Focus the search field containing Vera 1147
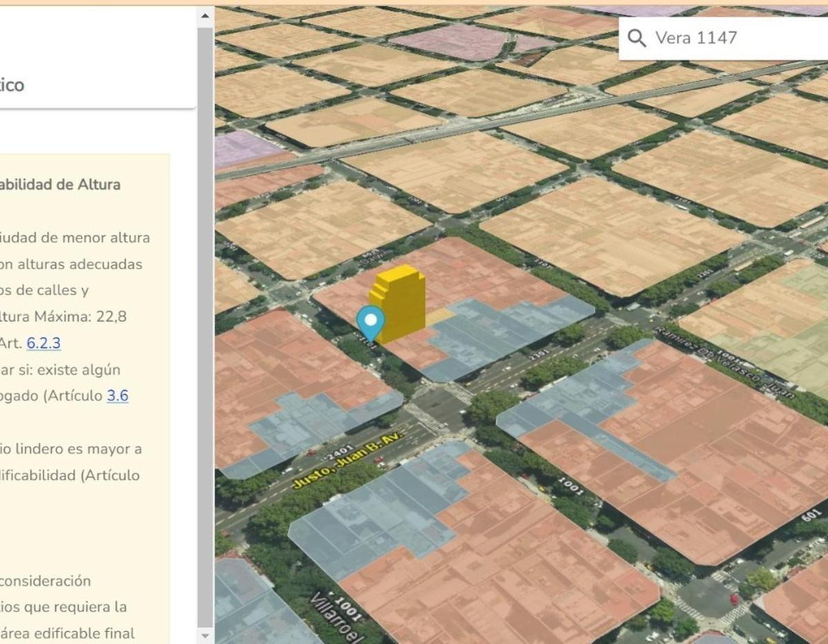Screen dimensions: 828x644 click(724, 38)
